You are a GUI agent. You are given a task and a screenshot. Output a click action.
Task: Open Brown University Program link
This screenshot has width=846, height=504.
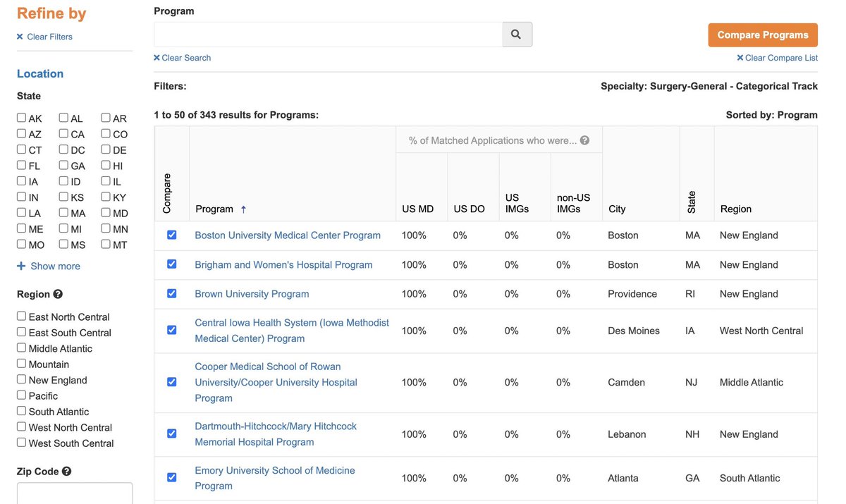252,294
